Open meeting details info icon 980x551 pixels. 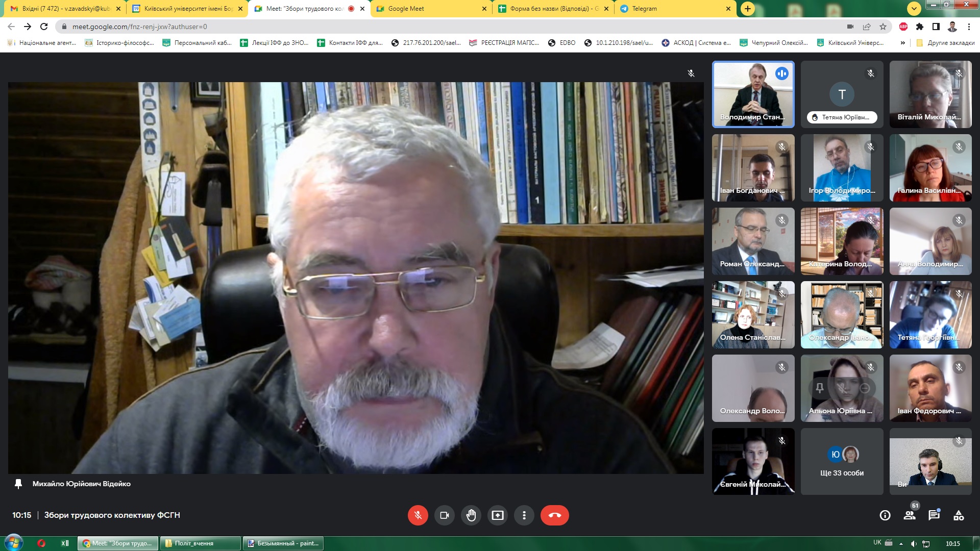pos(885,515)
